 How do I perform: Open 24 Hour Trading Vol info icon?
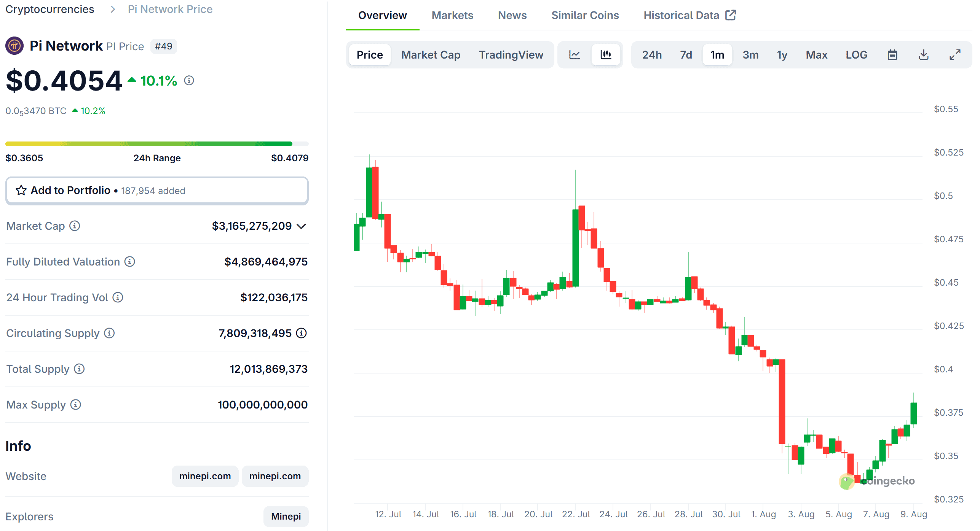[118, 297]
